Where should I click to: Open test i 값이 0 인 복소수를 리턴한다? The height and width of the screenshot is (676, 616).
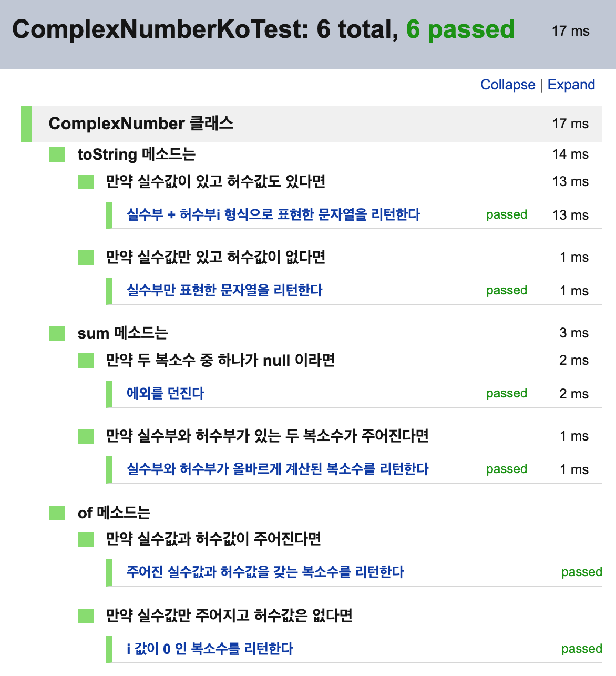pyautogui.click(x=210, y=649)
